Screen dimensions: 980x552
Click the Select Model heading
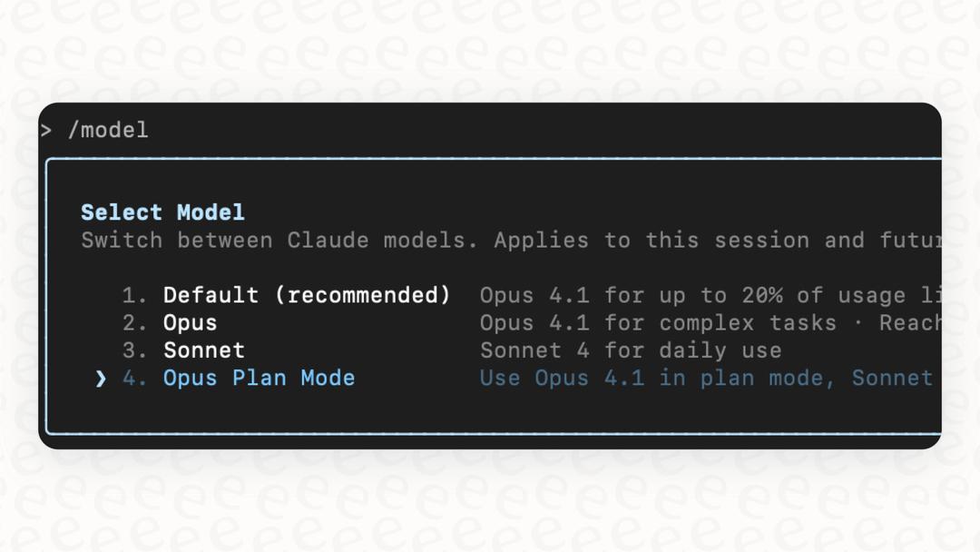click(162, 212)
